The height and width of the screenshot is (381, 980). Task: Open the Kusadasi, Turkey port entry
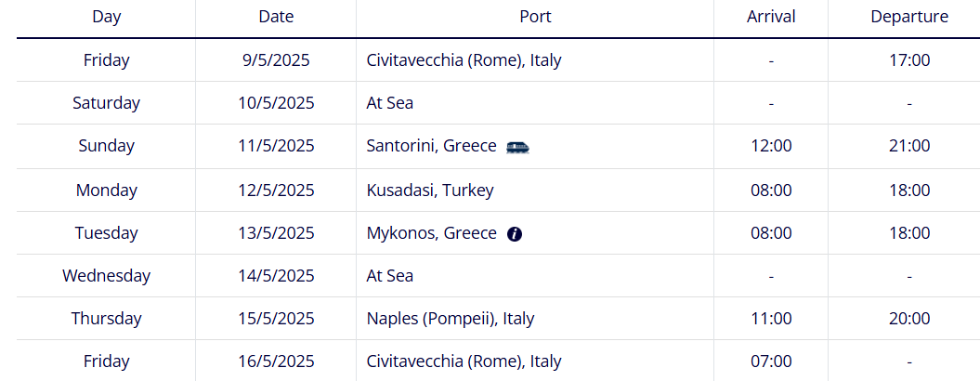click(x=430, y=190)
